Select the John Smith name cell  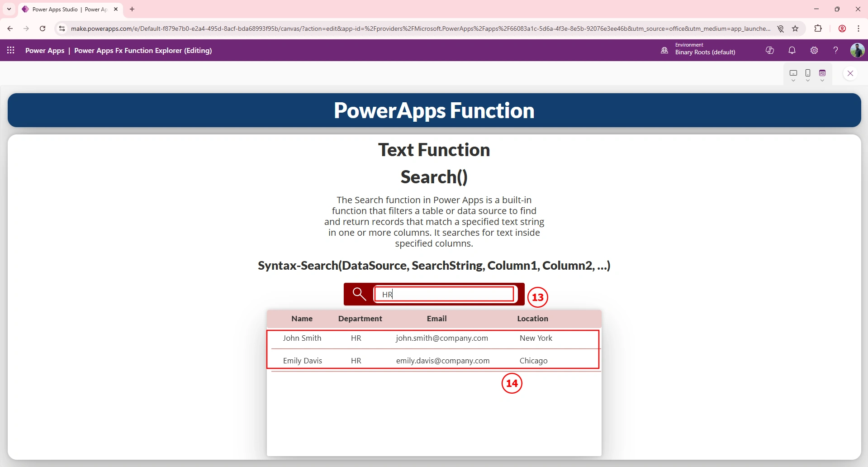tap(302, 338)
